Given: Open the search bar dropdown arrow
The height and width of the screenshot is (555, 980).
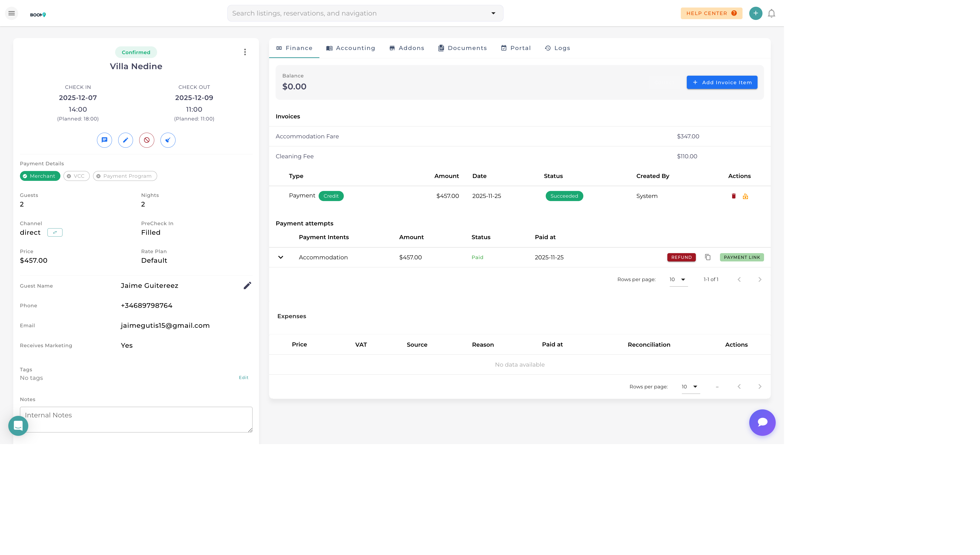Looking at the screenshot, I should coord(493,13).
